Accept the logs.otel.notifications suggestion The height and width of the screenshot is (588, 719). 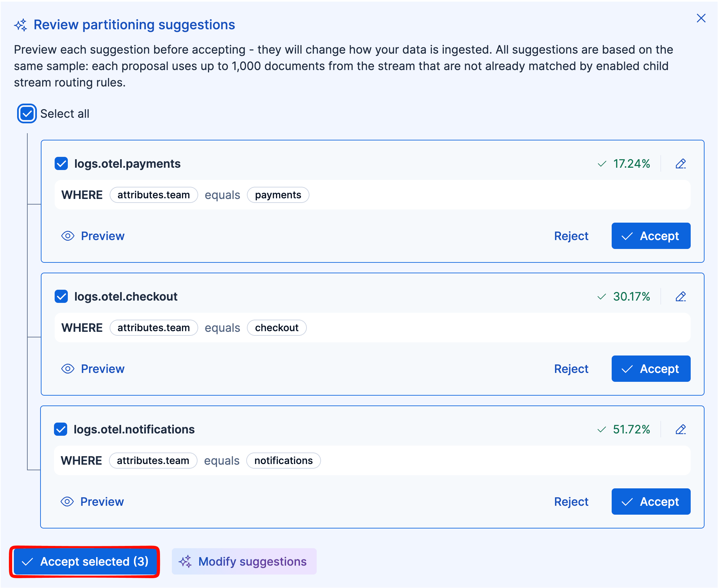coord(651,501)
